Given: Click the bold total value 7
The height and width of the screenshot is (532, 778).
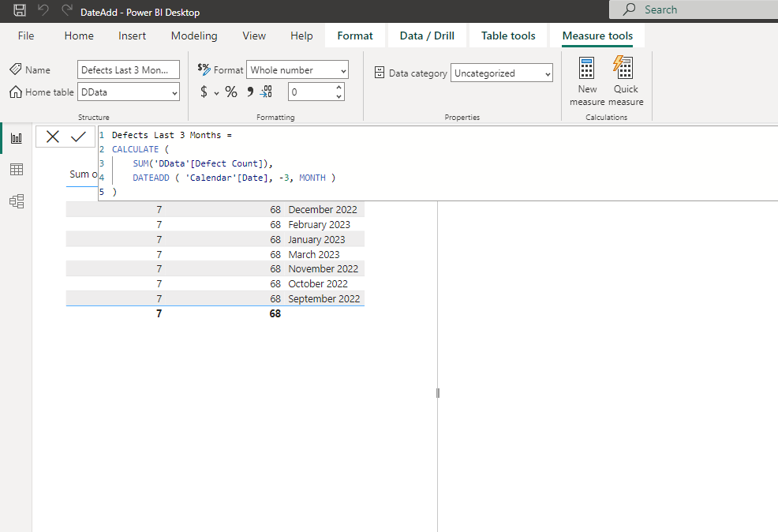Looking at the screenshot, I should pyautogui.click(x=159, y=313).
